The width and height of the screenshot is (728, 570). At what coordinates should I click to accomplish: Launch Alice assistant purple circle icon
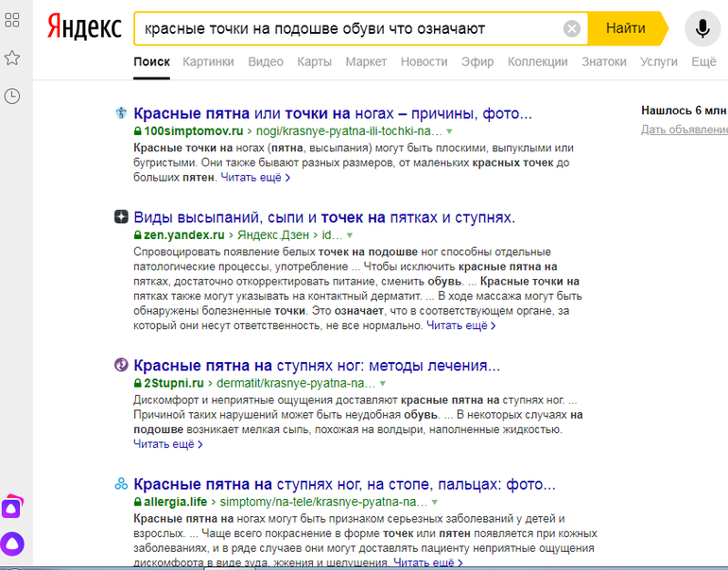coord(13,544)
